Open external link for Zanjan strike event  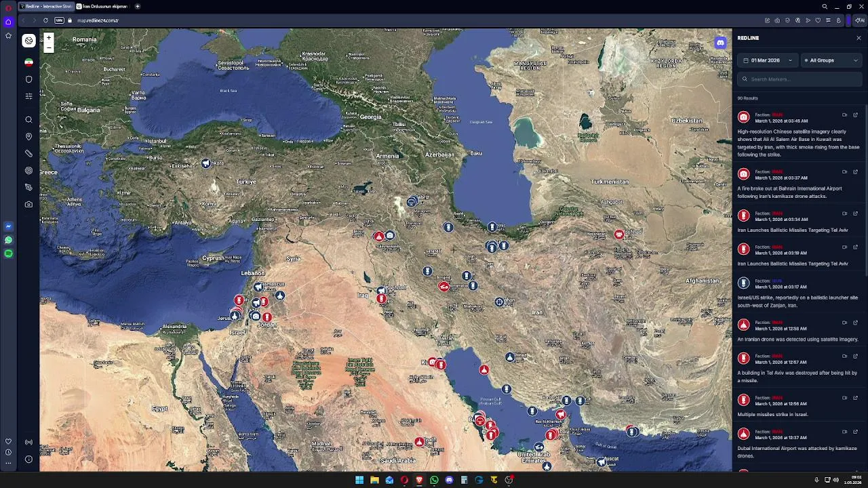pyautogui.click(x=855, y=281)
